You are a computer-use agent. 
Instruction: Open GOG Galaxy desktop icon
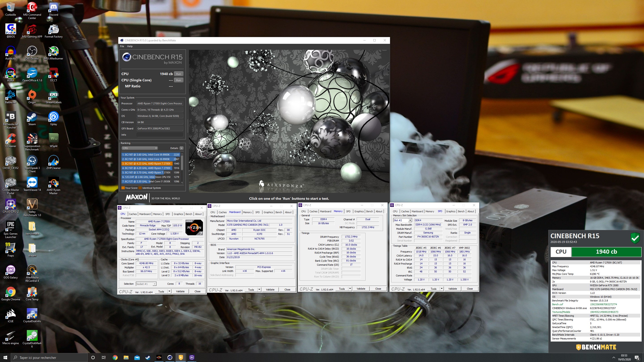click(11, 272)
